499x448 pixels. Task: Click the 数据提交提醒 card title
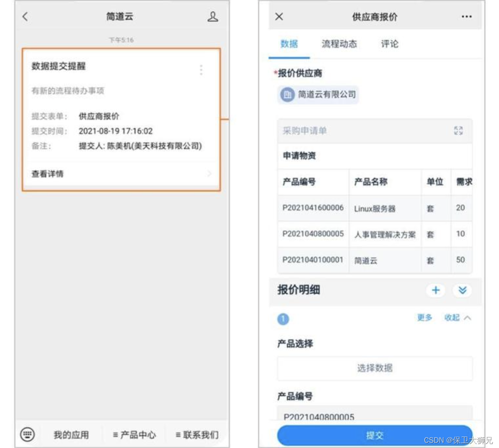(59, 66)
